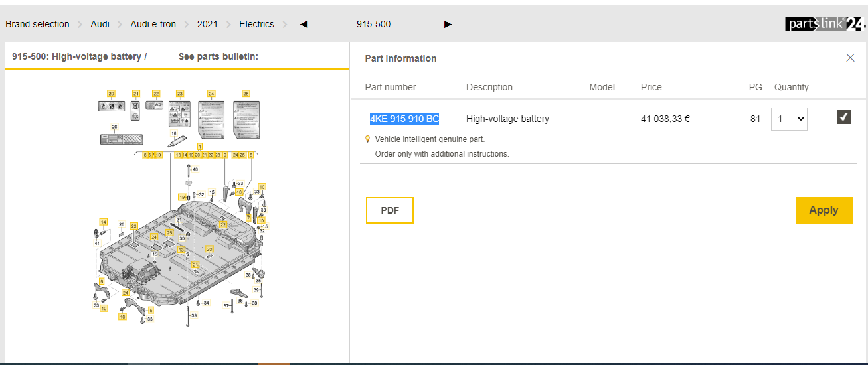Open the 2021 model year breadcrumb
The image size is (868, 365).
point(207,25)
